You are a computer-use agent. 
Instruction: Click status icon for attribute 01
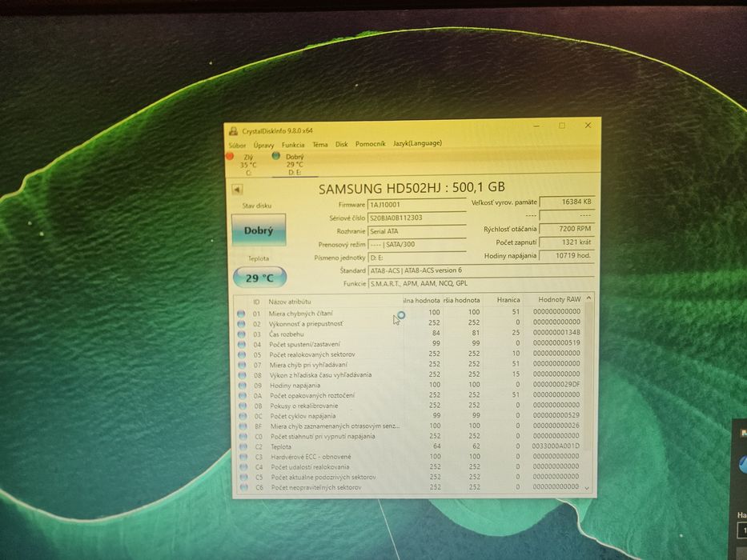pos(241,314)
